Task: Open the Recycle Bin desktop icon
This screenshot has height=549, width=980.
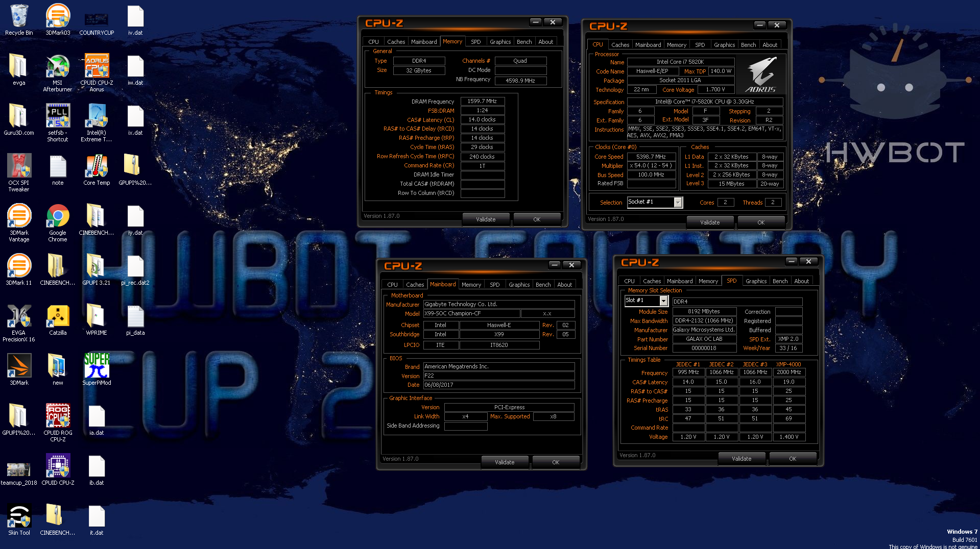Action: tap(19, 20)
